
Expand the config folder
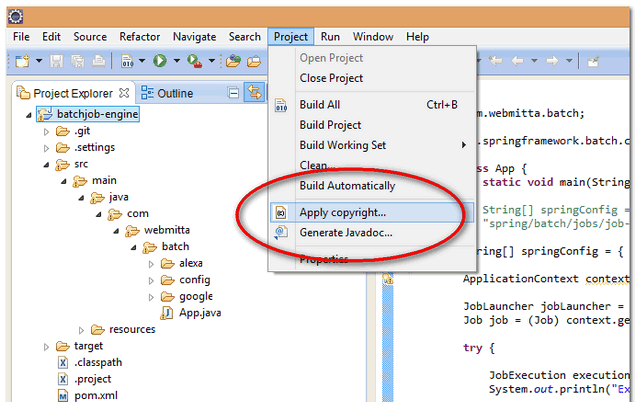151,281
